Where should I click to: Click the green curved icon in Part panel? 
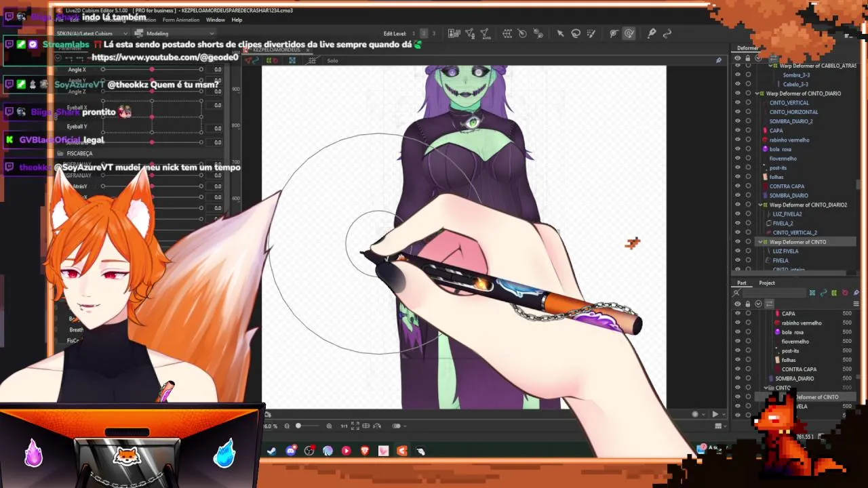(x=823, y=293)
